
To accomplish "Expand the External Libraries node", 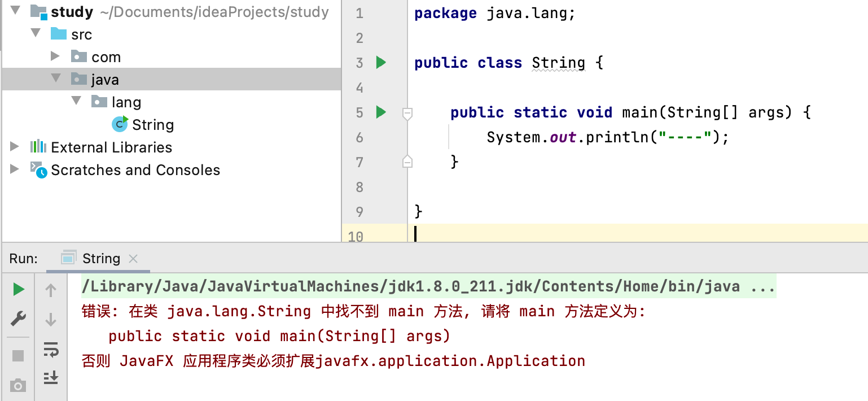I will point(15,147).
